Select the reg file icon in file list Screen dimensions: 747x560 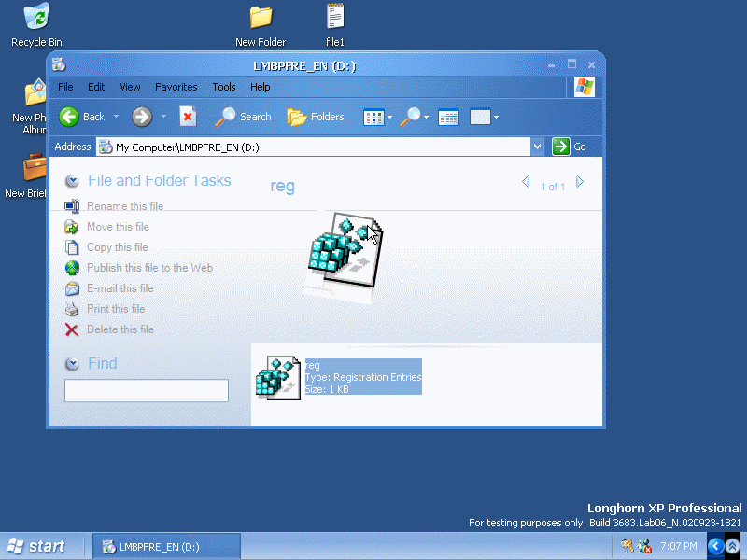[x=278, y=377]
